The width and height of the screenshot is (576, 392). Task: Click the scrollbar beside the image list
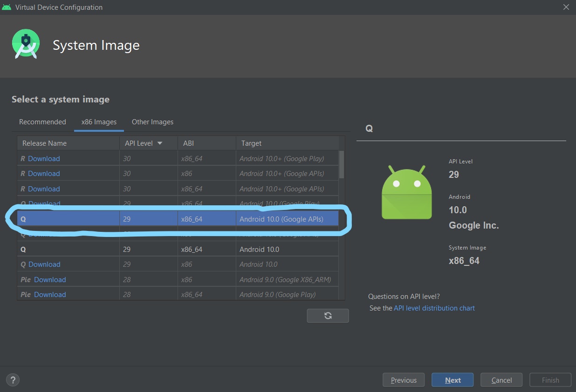pyautogui.click(x=341, y=168)
